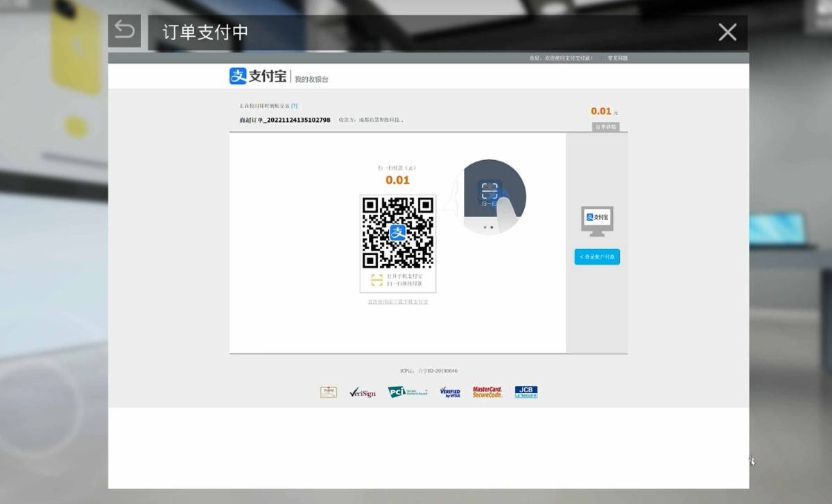Click the ICP证 license number text

point(428,371)
